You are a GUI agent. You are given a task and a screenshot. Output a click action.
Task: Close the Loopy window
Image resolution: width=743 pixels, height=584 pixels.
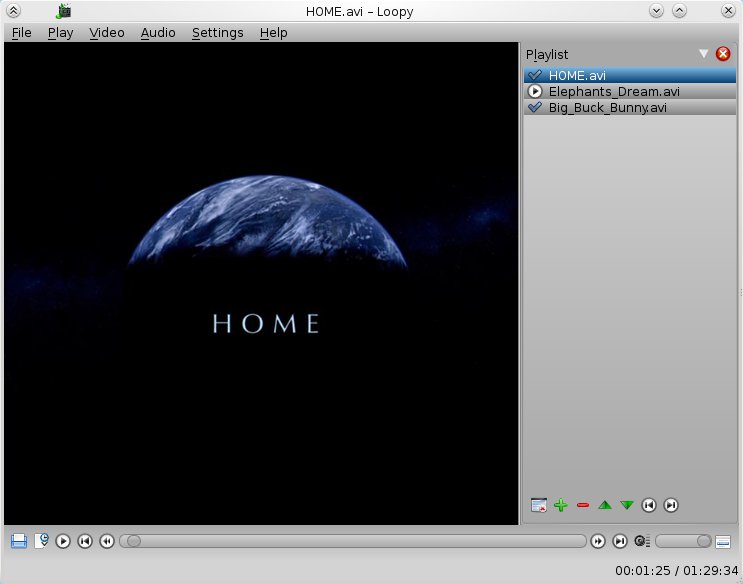[728, 10]
